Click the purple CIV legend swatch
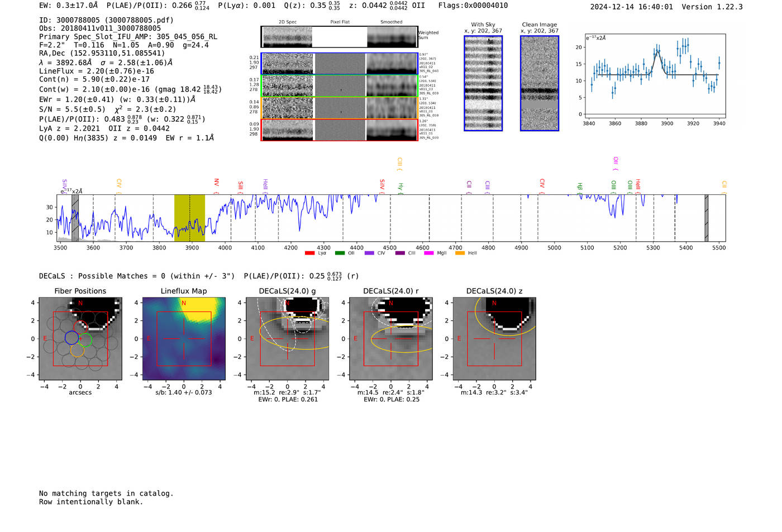This screenshot has height=532, width=782. (369, 253)
